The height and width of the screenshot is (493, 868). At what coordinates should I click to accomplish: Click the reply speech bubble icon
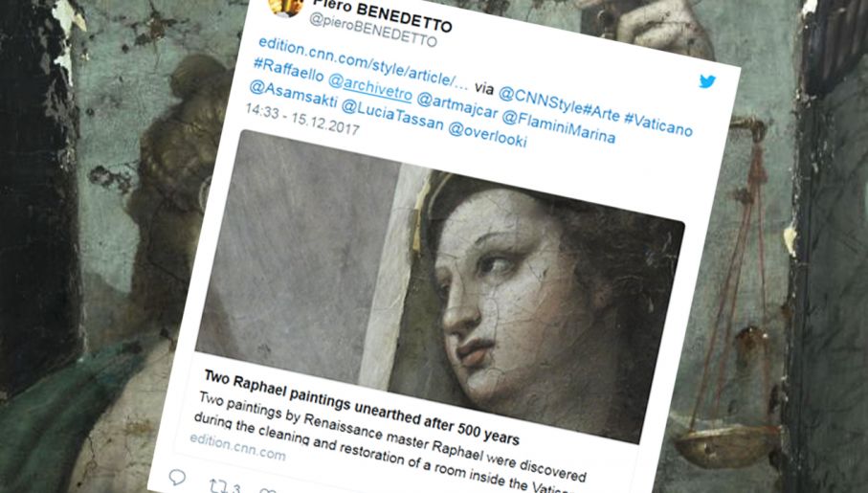coord(177,478)
